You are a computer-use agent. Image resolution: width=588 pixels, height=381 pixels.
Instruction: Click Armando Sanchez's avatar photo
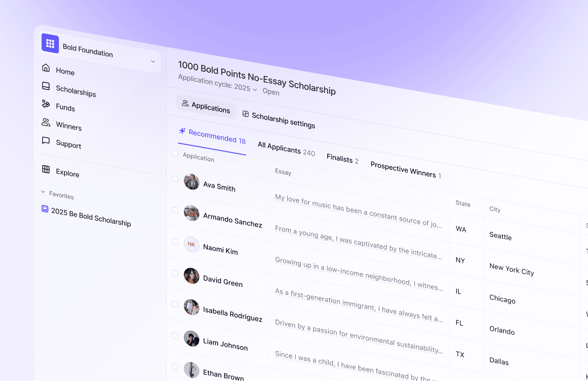191,213
